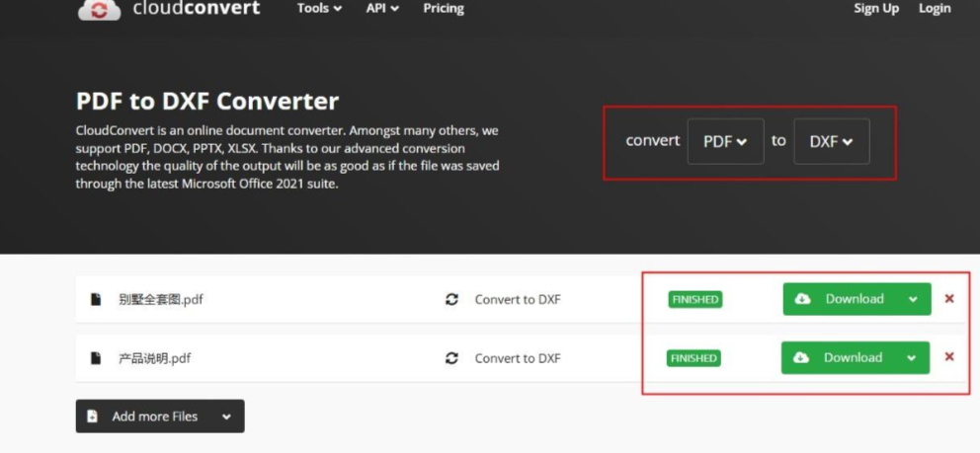
Task: Expand Download options arrow for 产品说明.pdf
Action: 912,358
